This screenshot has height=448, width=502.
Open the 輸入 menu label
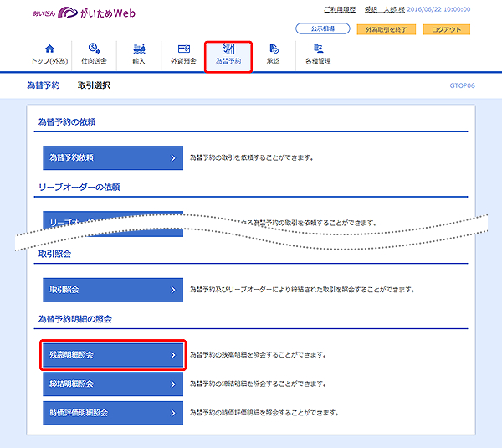[139, 61]
